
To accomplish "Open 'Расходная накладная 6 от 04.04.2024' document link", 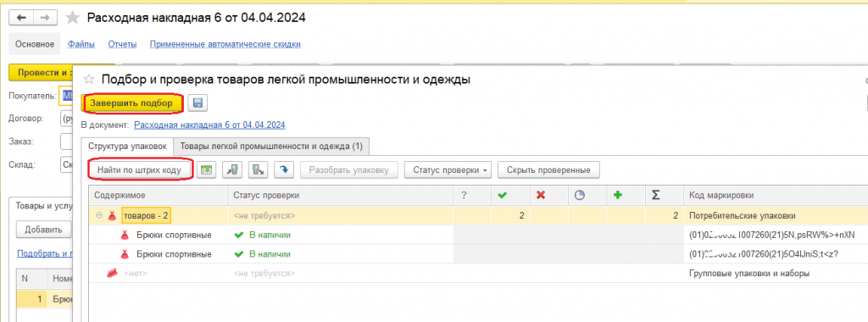I will [210, 125].
